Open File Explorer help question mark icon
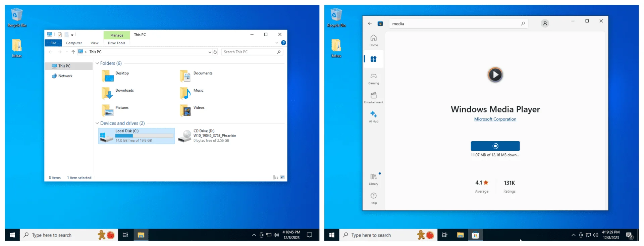 [x=283, y=43]
